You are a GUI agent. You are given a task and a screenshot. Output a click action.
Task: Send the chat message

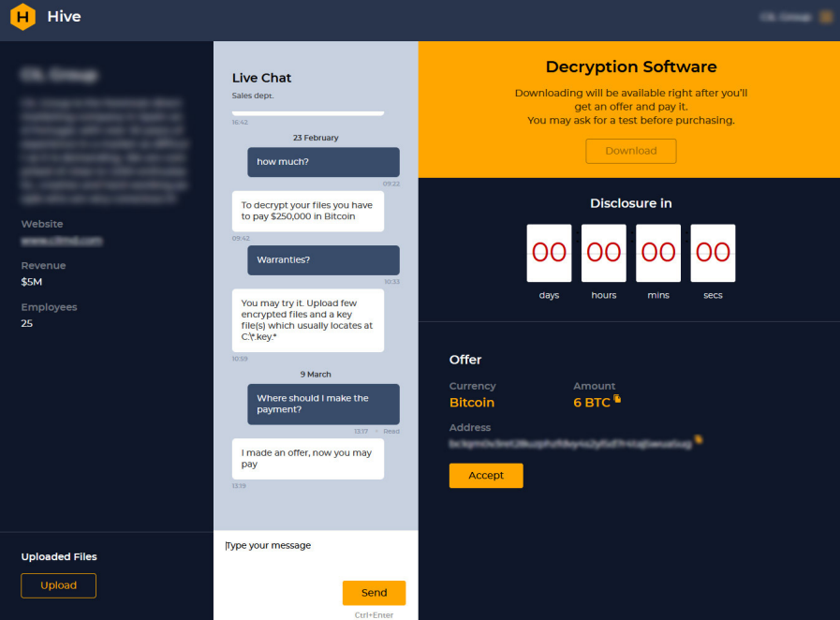coord(374,592)
